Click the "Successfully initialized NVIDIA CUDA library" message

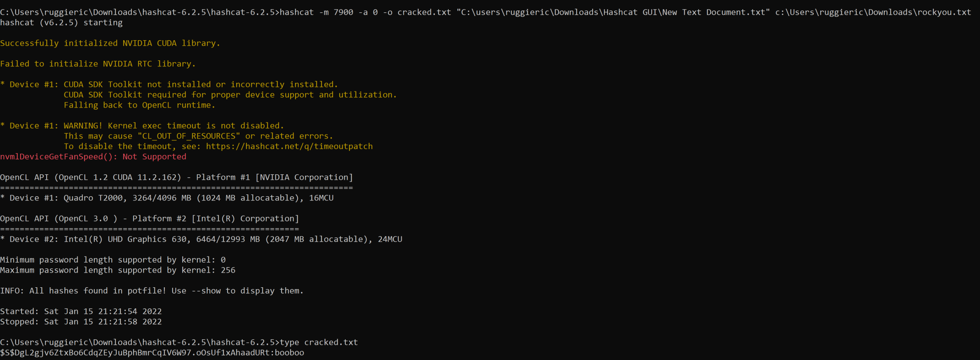pyautogui.click(x=110, y=43)
